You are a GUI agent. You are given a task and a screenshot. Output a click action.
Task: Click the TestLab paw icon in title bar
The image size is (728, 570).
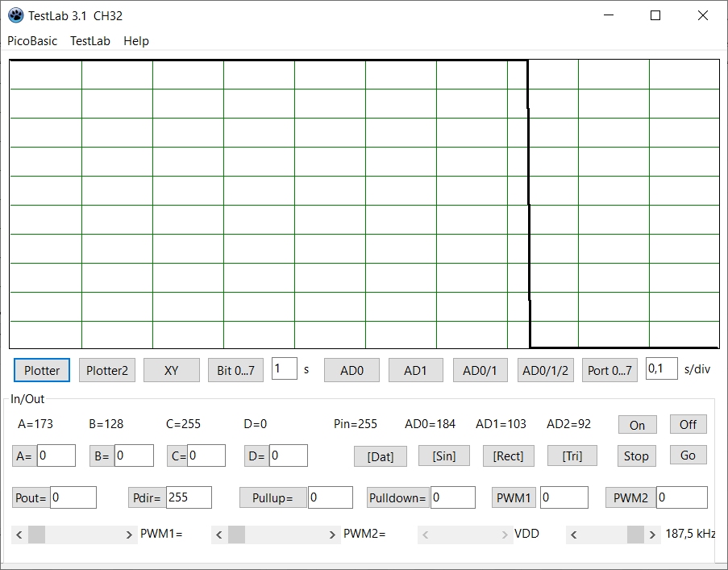[15, 15]
